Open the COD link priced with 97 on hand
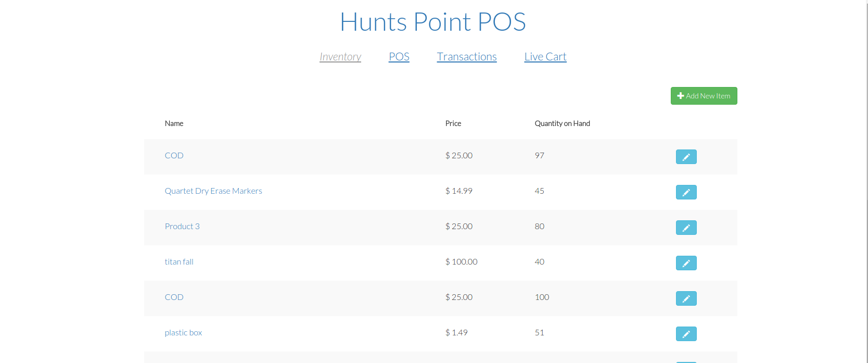Viewport: 868px width, 363px height. tap(174, 155)
